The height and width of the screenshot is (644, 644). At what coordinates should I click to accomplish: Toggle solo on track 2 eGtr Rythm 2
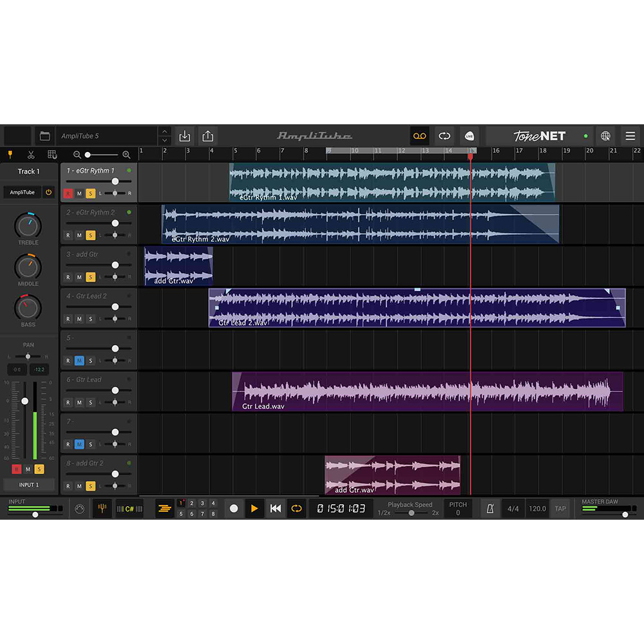(x=91, y=235)
